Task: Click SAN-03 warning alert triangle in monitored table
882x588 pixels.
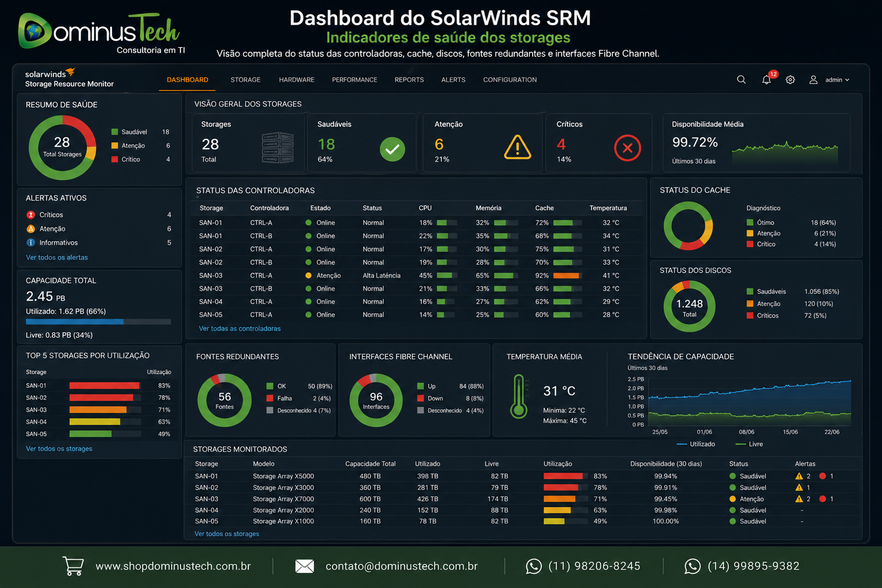Action: click(799, 499)
